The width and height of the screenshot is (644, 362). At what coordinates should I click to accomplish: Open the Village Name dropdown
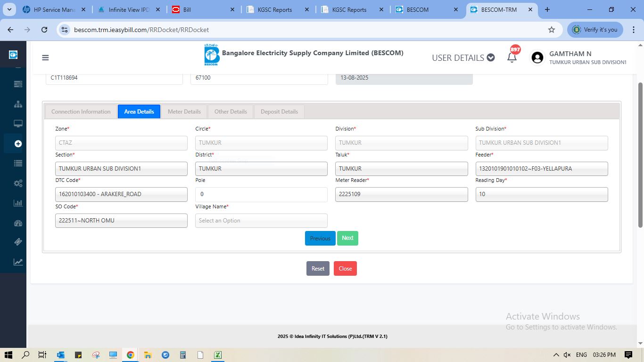(261, 221)
